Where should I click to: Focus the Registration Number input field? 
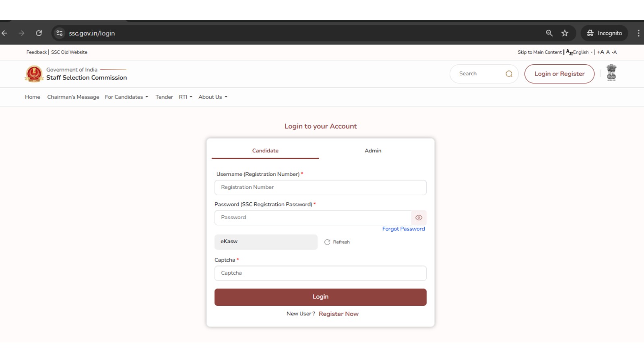(320, 187)
